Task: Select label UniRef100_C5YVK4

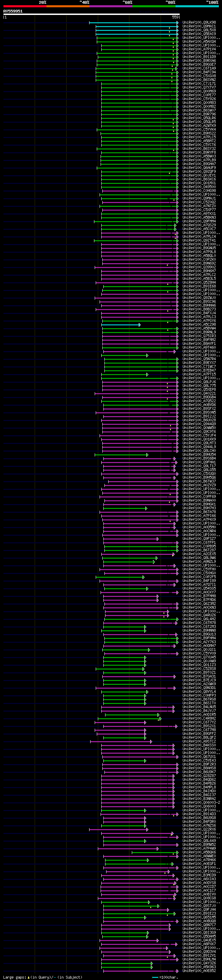Action: click(199, 129)
